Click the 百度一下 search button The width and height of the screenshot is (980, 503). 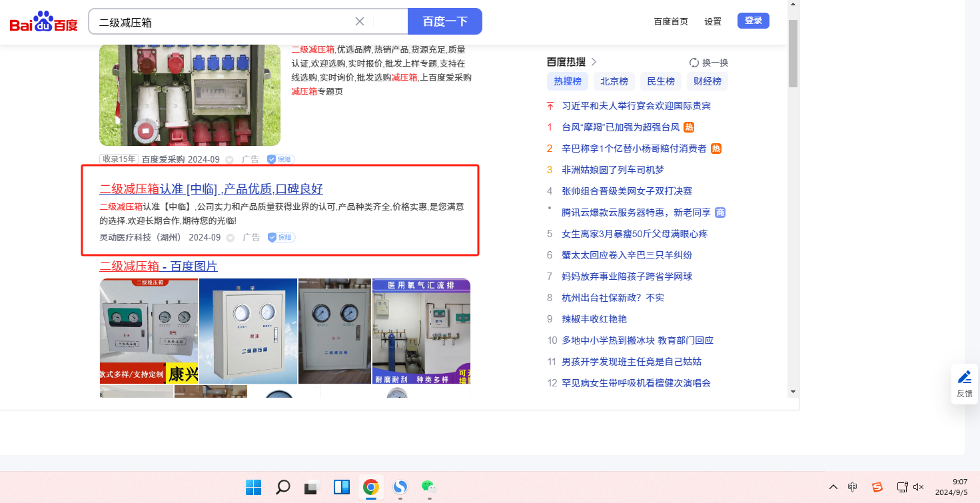(444, 21)
